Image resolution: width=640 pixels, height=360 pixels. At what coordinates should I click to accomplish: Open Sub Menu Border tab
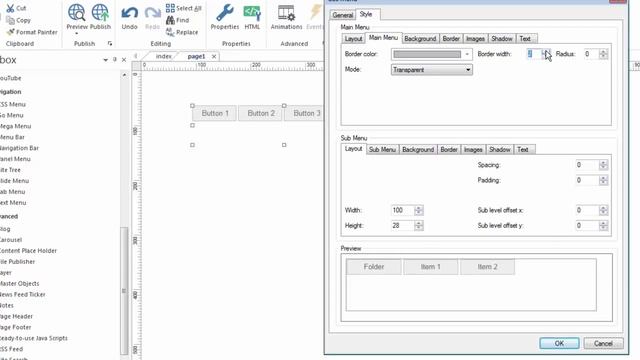(x=449, y=149)
